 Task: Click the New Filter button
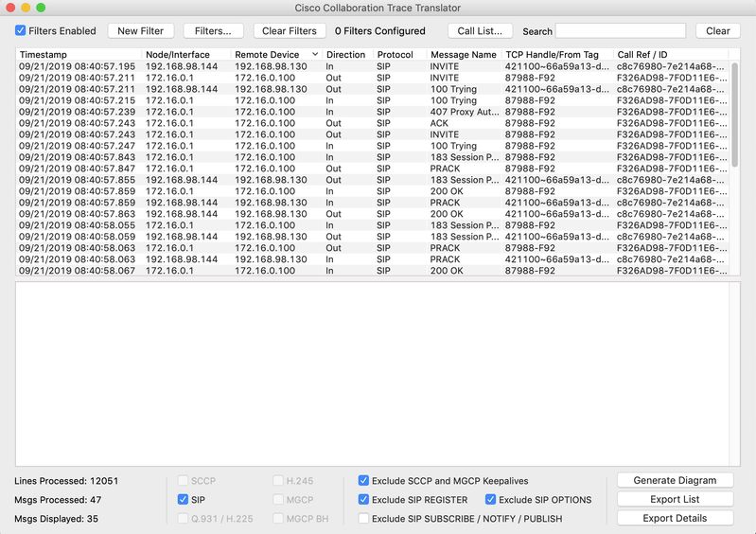pyautogui.click(x=140, y=31)
